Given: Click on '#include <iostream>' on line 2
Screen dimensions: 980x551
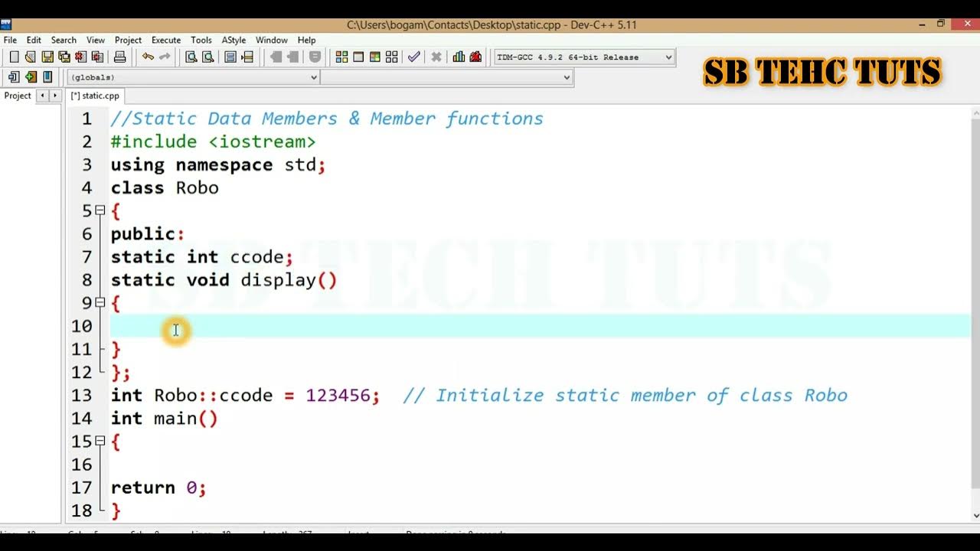Looking at the screenshot, I should tap(213, 142).
